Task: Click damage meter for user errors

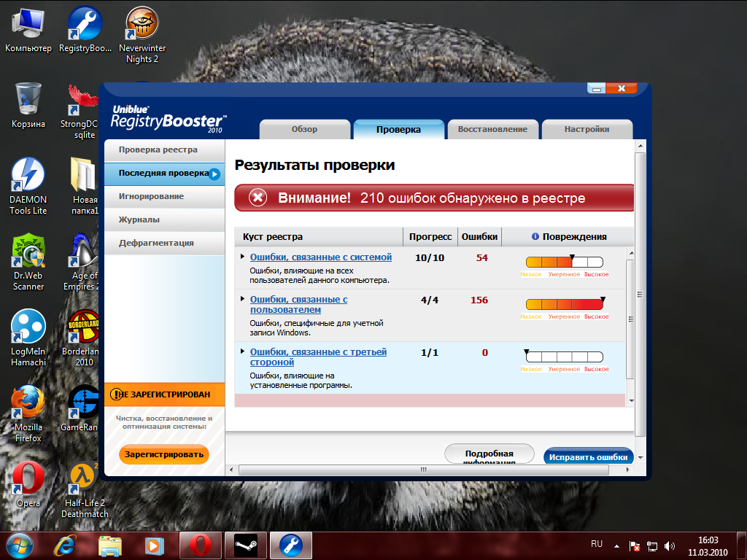Action: pyautogui.click(x=565, y=304)
